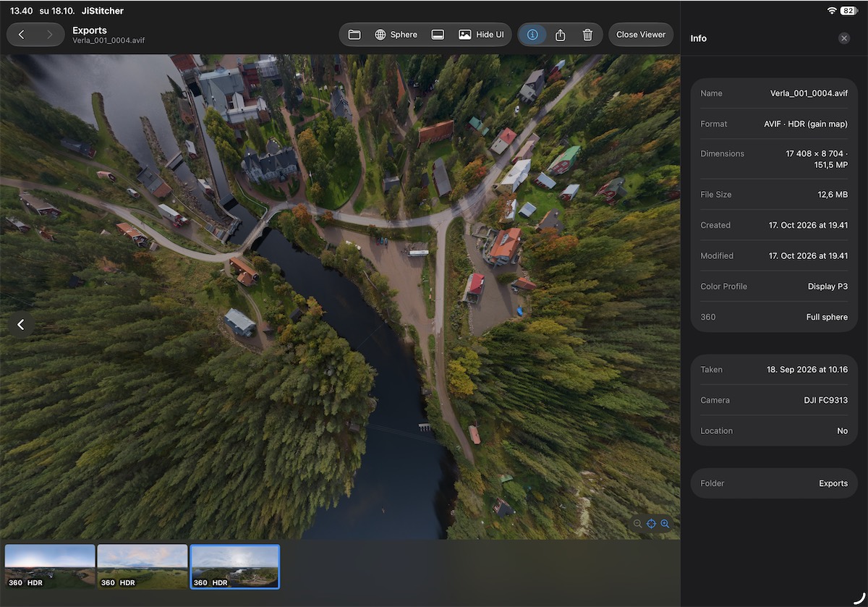Select the first 360 HDR thumbnail
868x607 pixels.
[50, 566]
